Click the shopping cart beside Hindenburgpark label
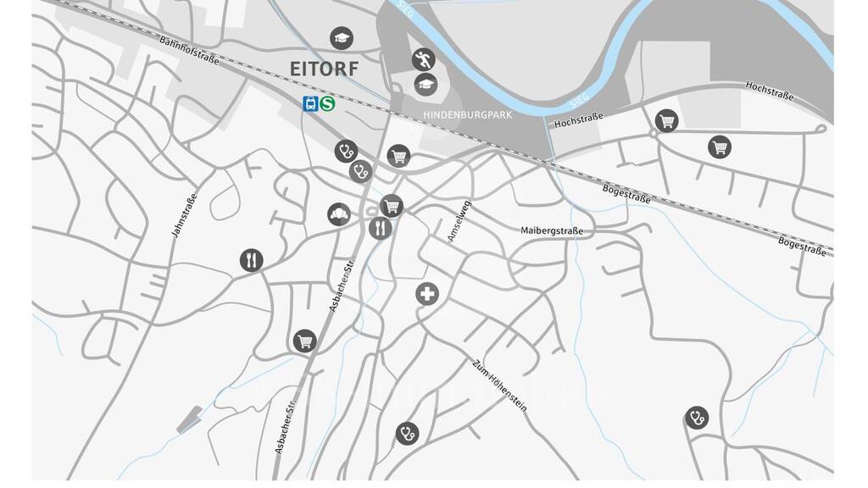 tap(398, 156)
